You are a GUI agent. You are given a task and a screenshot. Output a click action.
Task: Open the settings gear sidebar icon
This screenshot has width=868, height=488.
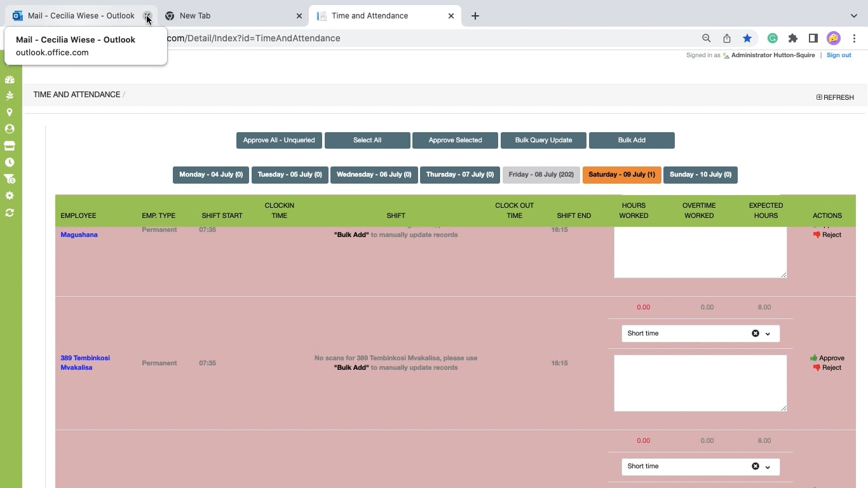(10, 196)
